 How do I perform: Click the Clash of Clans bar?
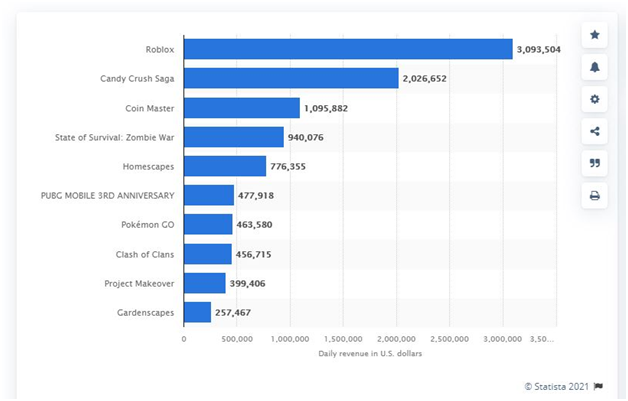pos(208,254)
